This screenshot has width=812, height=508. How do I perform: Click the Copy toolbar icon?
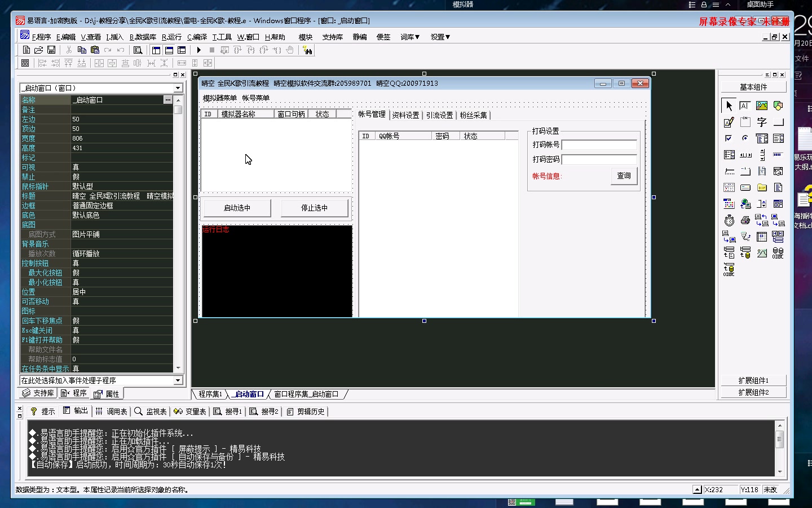82,50
